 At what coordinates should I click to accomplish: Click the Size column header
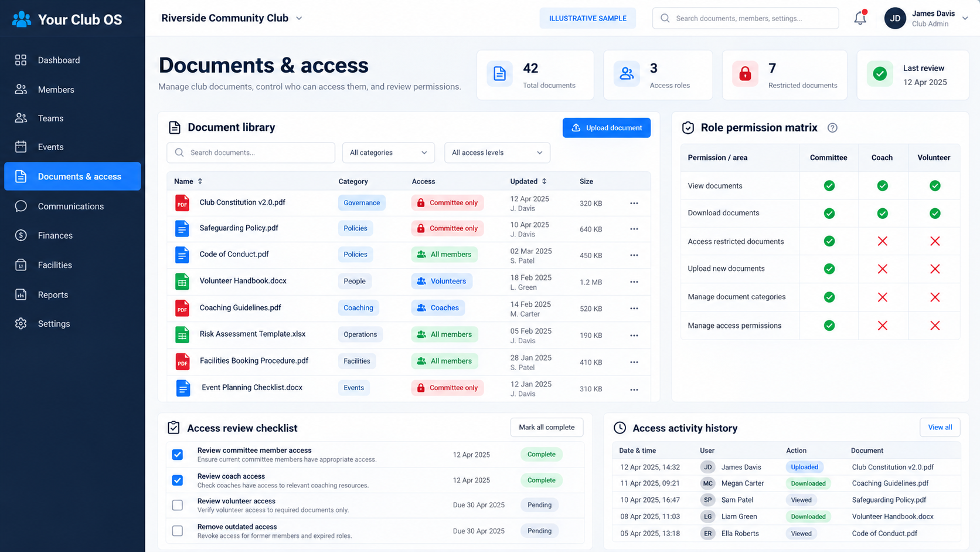click(586, 181)
